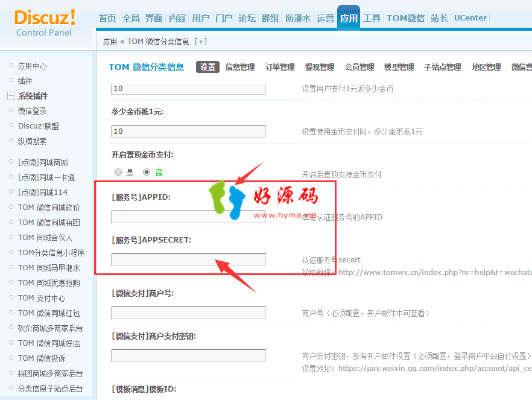Image resolution: width=532 pixels, height=400 pixels.
Task: Open the TOM微信 top menu
Action: click(x=405, y=18)
